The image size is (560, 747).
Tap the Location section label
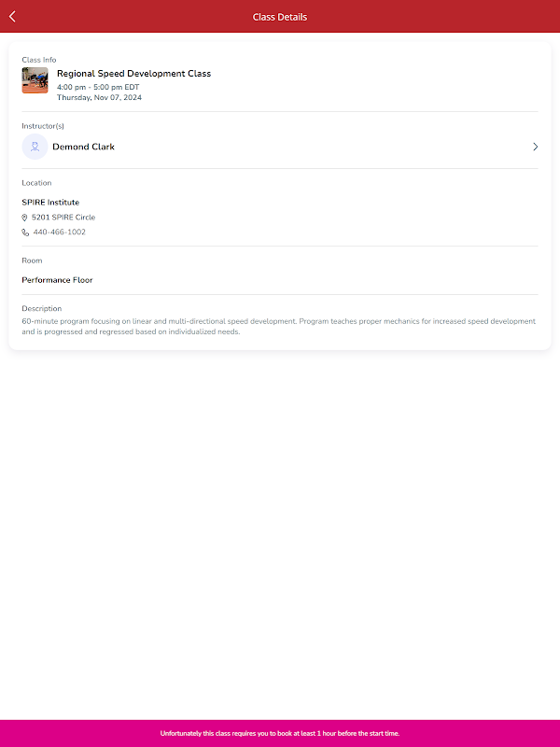(x=36, y=183)
